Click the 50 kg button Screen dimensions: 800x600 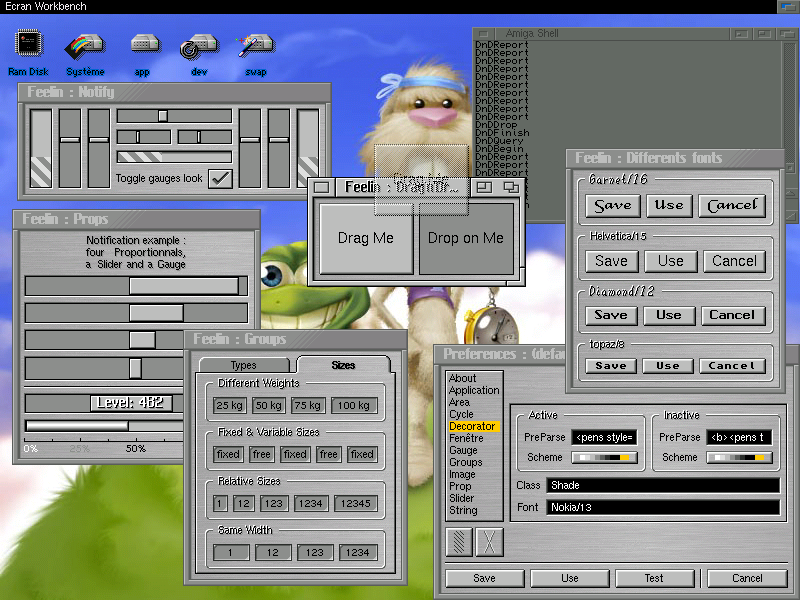click(269, 406)
